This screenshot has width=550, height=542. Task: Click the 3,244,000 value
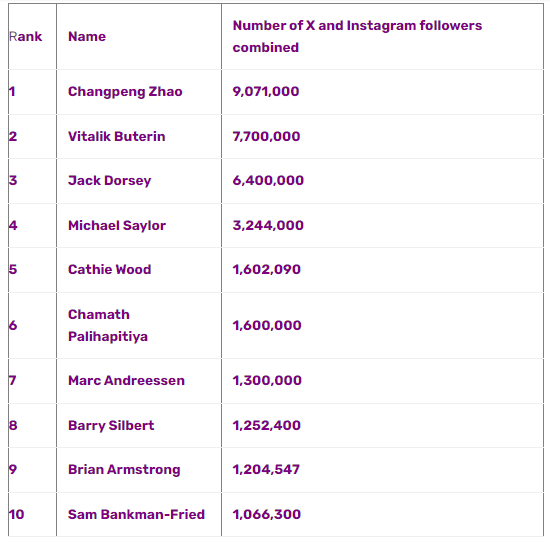(x=268, y=226)
